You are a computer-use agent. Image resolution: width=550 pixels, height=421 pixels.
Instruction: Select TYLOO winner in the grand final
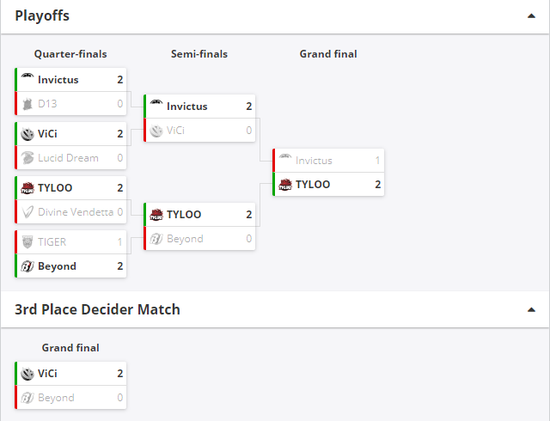coord(328,185)
